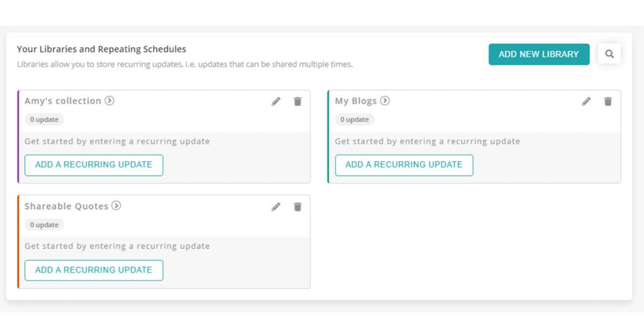Add a recurring update to Shareable Quotes
The image size is (644, 322).
(94, 270)
